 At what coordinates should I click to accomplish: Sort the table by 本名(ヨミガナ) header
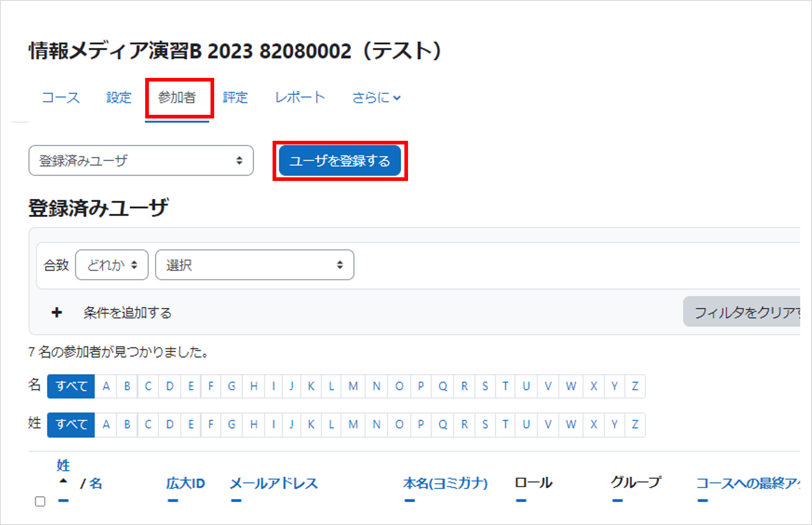click(x=445, y=483)
